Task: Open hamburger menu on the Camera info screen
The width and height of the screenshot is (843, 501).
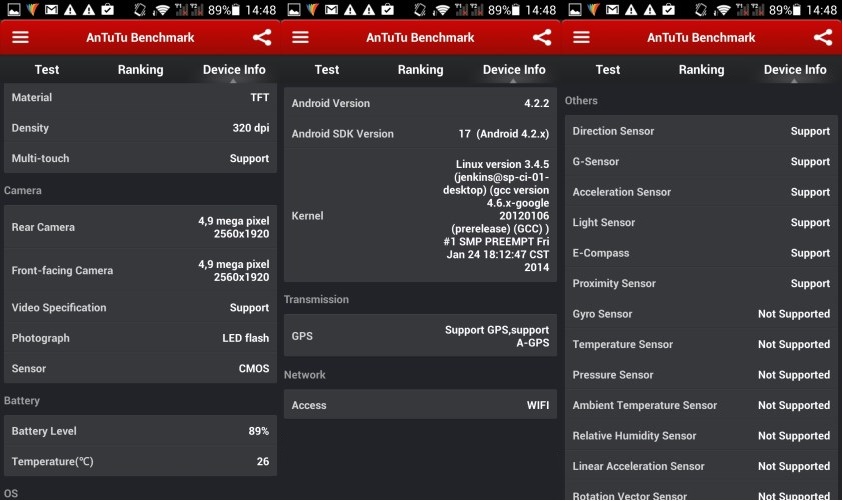Action: coord(20,38)
